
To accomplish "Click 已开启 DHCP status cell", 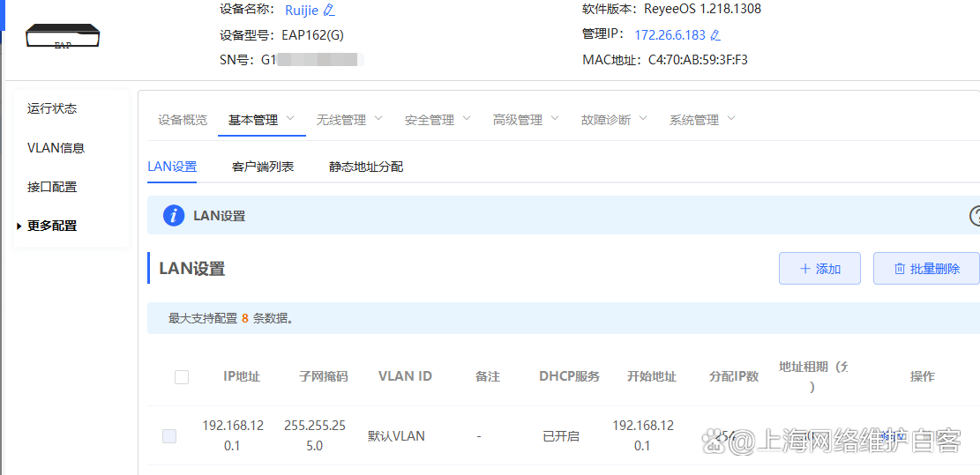I will click(x=561, y=436).
